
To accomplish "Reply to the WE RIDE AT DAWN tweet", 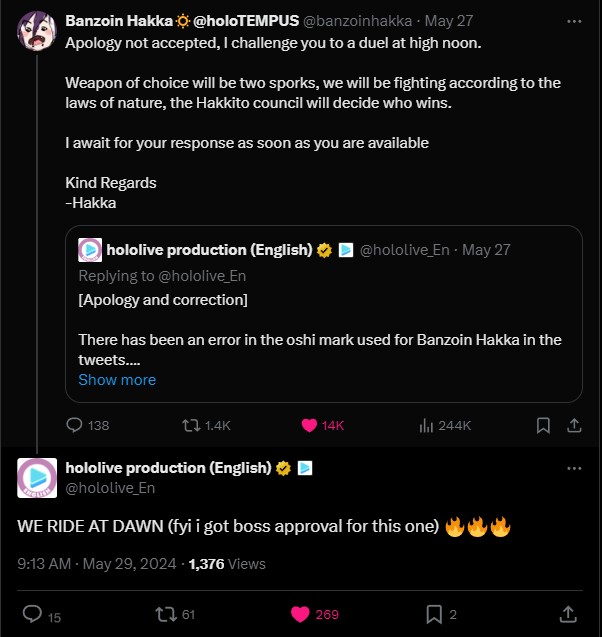I will (31, 614).
